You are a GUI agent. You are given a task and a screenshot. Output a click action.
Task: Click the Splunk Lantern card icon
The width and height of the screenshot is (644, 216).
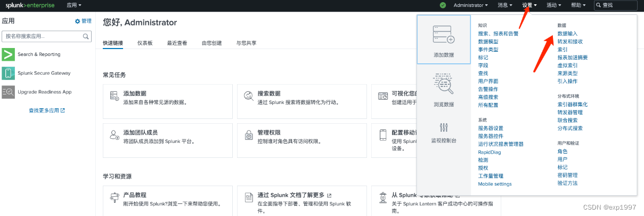[382, 198]
